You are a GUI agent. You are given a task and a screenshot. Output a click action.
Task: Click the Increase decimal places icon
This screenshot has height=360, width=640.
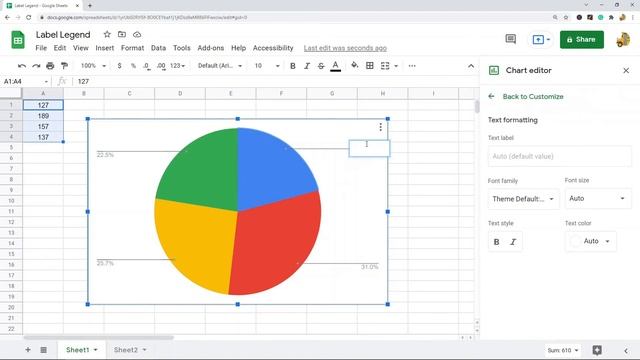(161, 66)
